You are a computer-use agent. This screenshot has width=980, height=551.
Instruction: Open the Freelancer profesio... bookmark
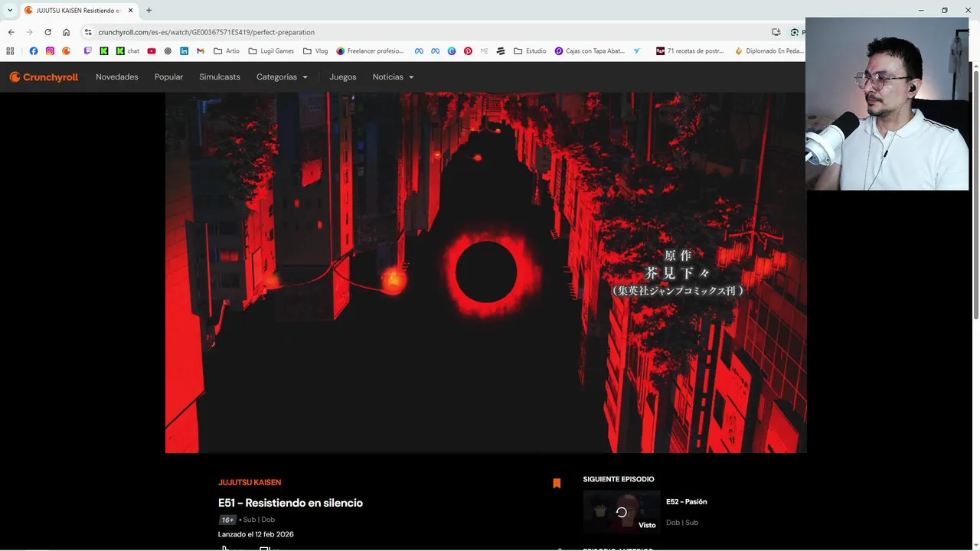point(370,51)
